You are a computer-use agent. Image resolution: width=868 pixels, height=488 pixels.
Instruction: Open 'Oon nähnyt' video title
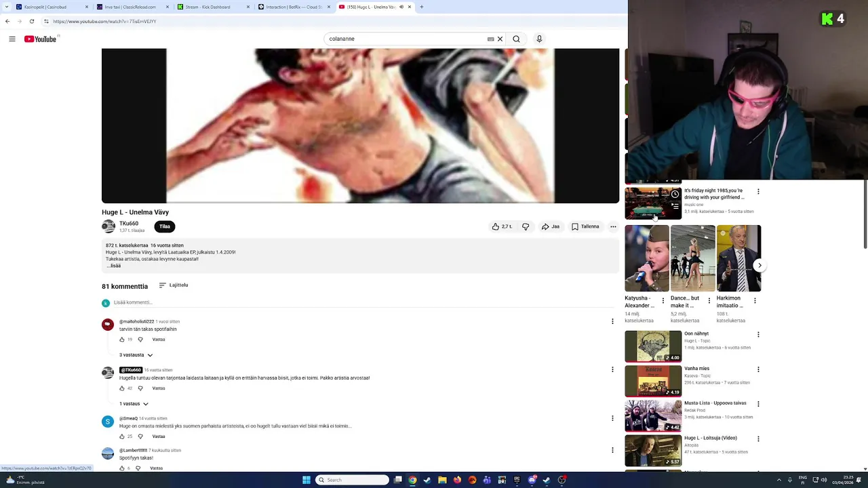click(x=696, y=334)
